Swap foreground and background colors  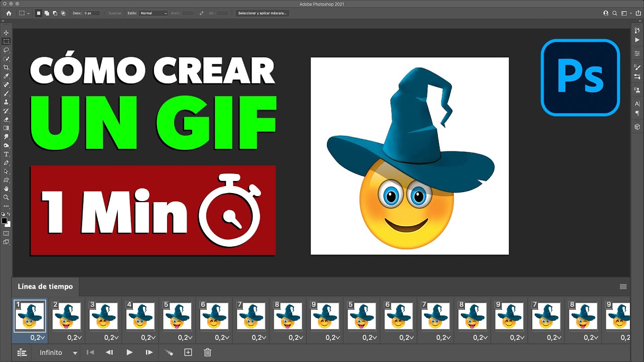click(x=9, y=215)
